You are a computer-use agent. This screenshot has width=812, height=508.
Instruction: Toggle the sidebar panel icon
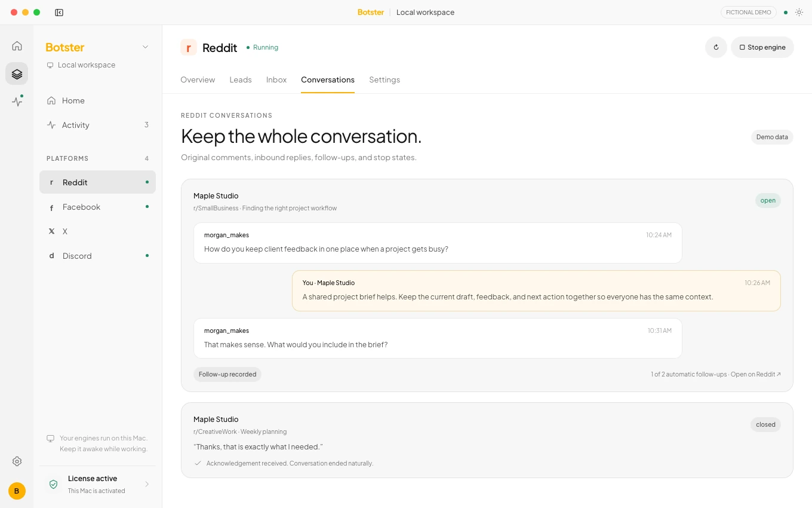59,13
